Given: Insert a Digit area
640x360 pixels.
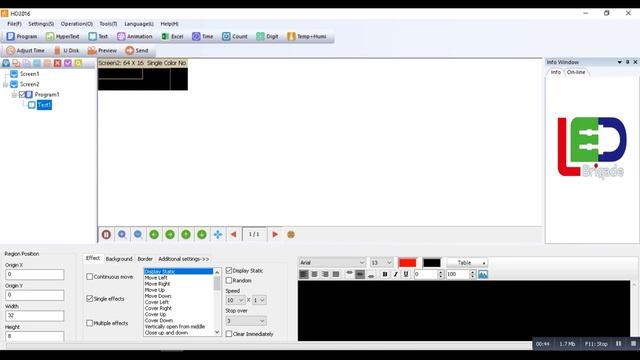Looking at the screenshot, I should point(267,36).
